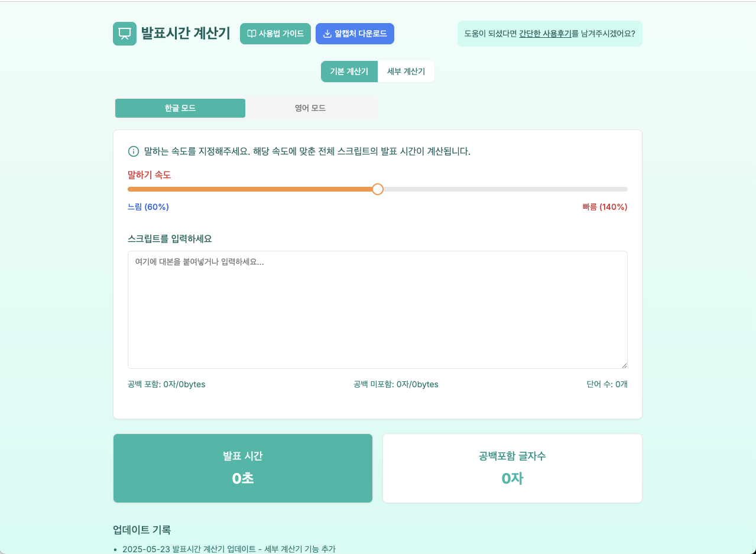Click the book icon on the usage guide button
Screen dimensions: 756x554
tap(251, 34)
